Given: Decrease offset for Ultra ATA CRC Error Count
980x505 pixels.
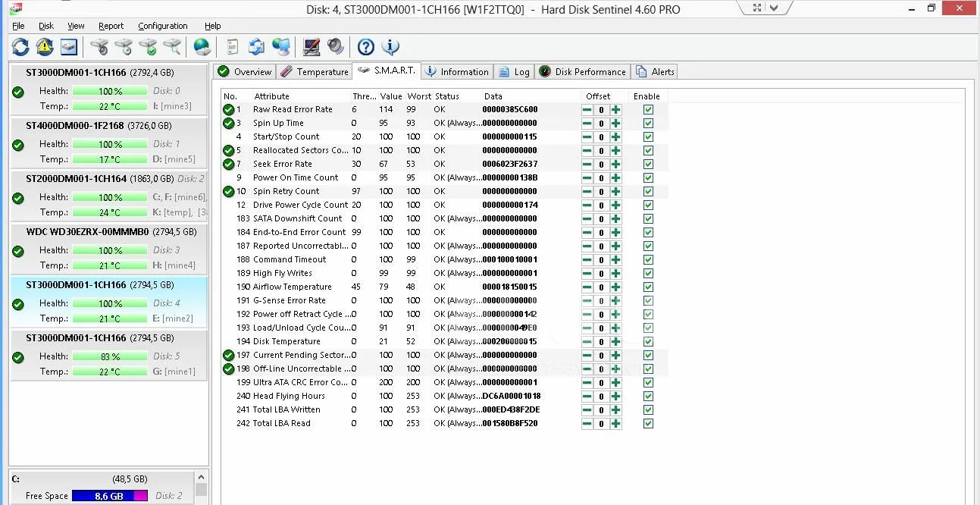Looking at the screenshot, I should 587,383.
